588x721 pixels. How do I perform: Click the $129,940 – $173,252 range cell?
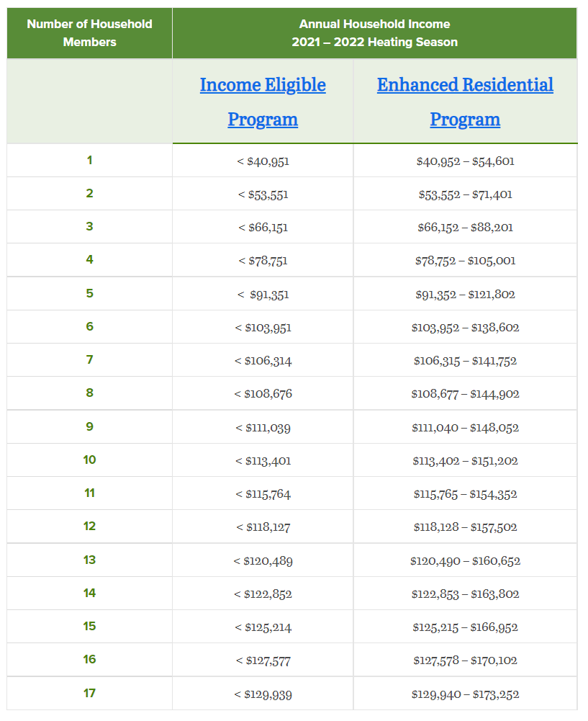[465, 694]
